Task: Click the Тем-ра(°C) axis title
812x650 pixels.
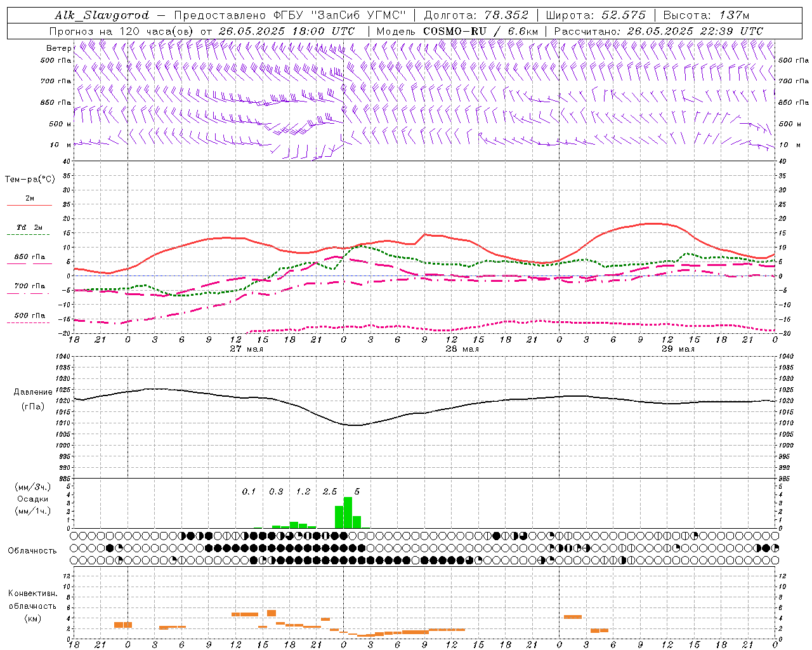Action: (29, 180)
